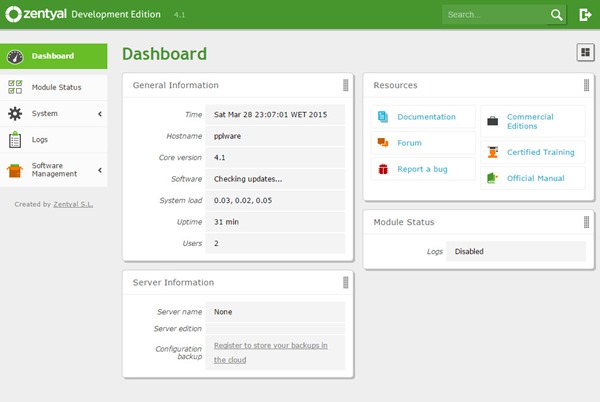The image size is (600, 402).
Task: Open the Official Manual link
Action: pos(535,178)
